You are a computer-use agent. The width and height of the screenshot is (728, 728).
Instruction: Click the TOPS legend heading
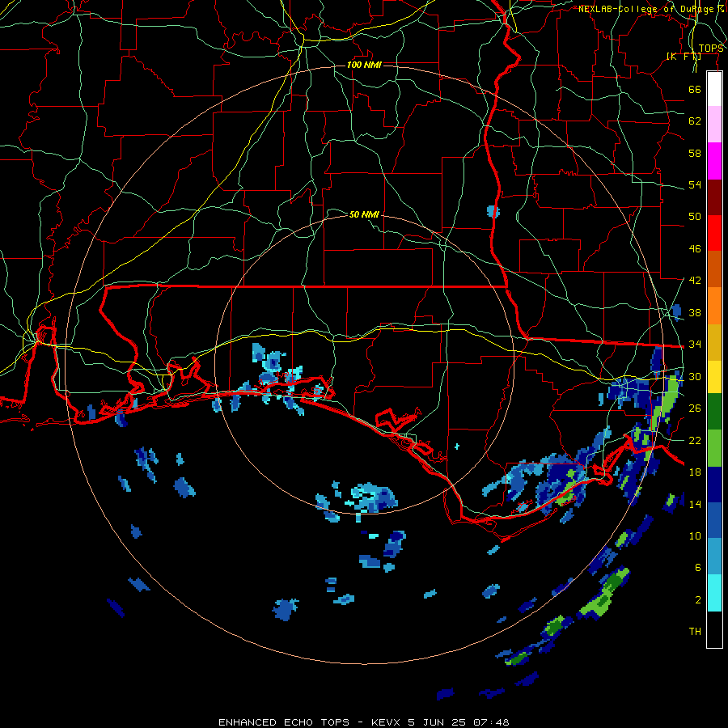pyautogui.click(x=711, y=49)
